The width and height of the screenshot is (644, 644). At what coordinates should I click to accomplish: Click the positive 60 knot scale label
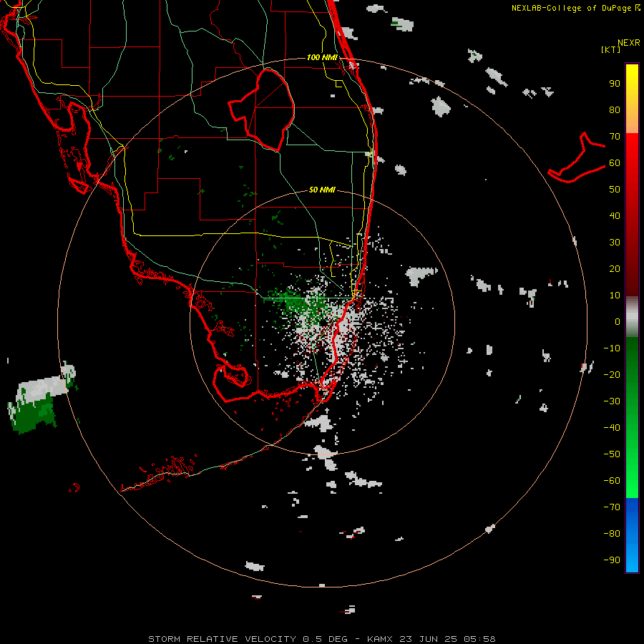[x=615, y=163]
